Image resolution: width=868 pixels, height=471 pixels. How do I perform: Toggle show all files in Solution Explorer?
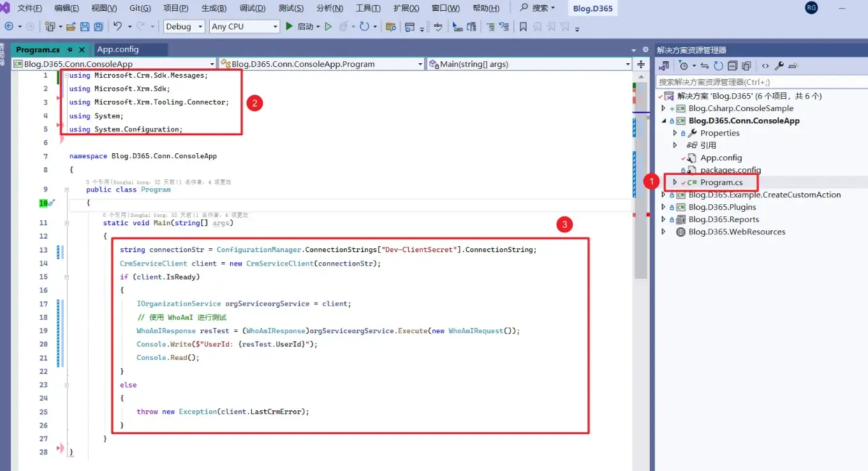click(x=746, y=66)
